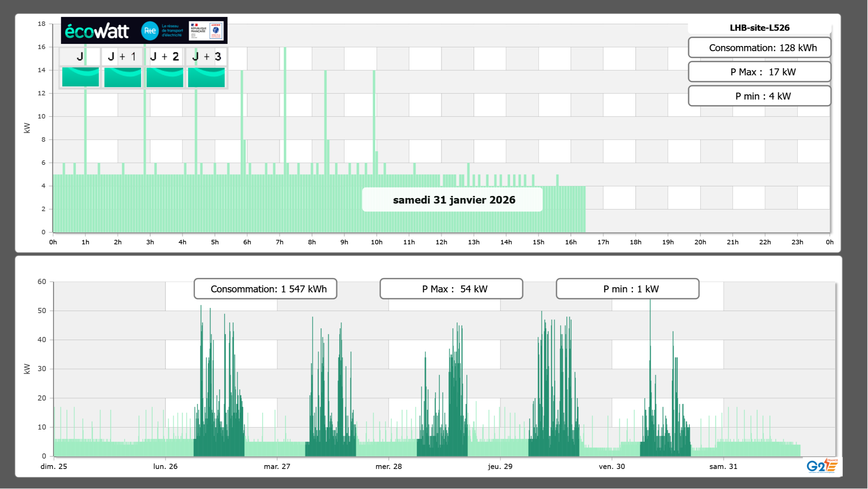
Task: Click the LHB-site-L526 title label
Action: pyautogui.click(x=759, y=28)
